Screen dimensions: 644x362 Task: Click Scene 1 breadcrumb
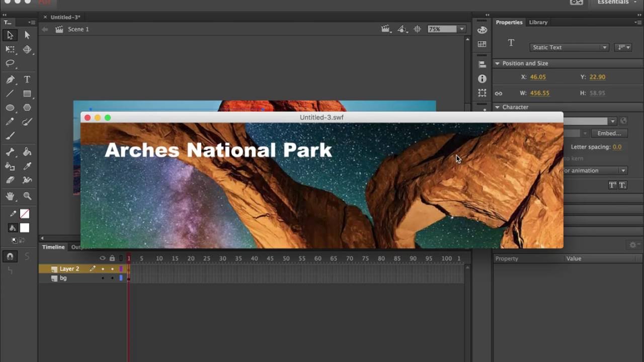[x=78, y=29]
